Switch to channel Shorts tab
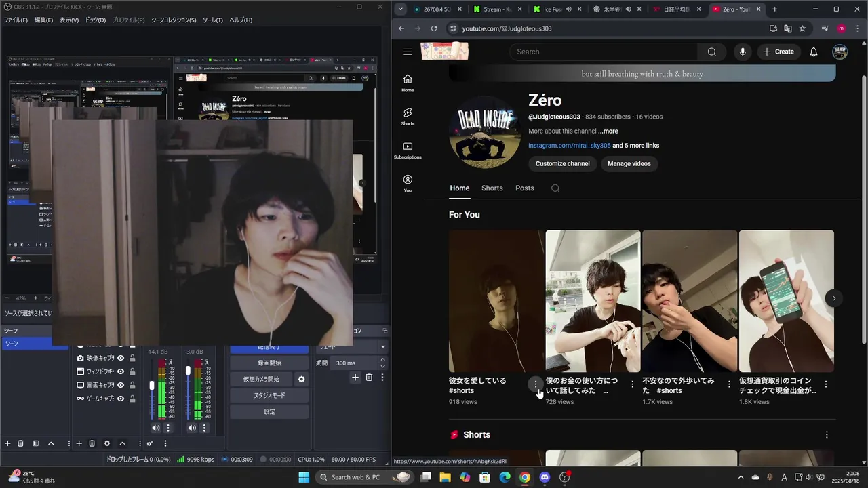The width and height of the screenshot is (868, 488). tap(492, 188)
